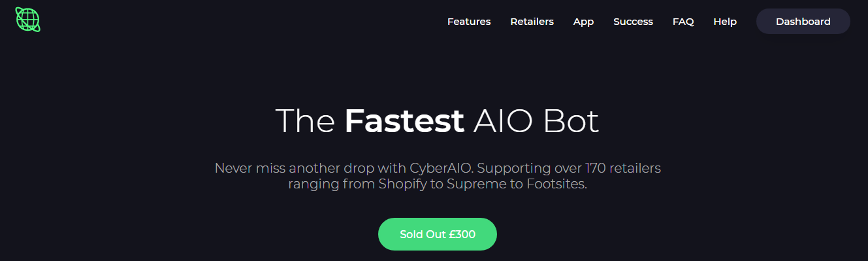Go to the Retailers section
This screenshot has width=868, height=261.
pyautogui.click(x=532, y=22)
